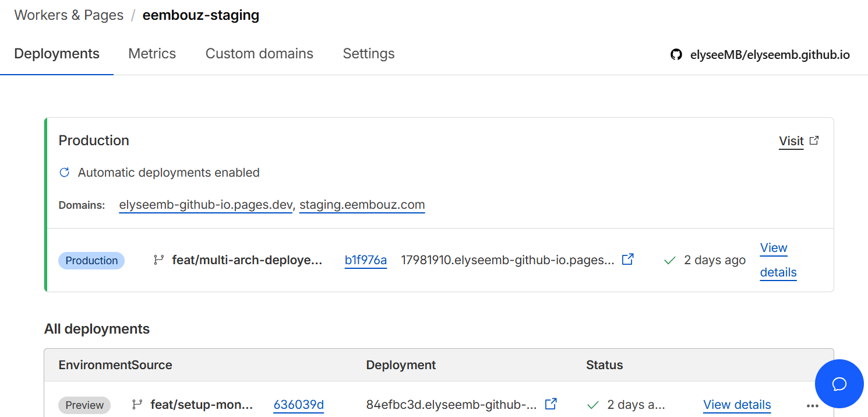868x417 pixels.
Task: Open the staging.eembouz.com domain link
Action: 362,205
